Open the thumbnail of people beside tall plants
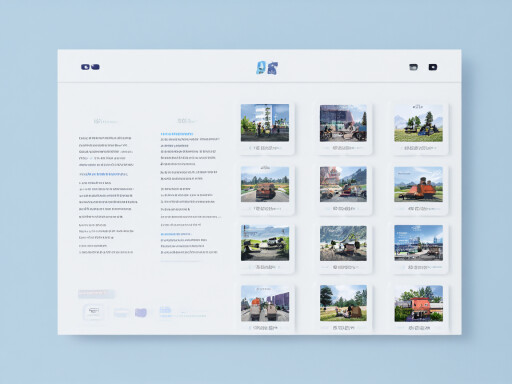The image size is (512, 384). [x=265, y=123]
